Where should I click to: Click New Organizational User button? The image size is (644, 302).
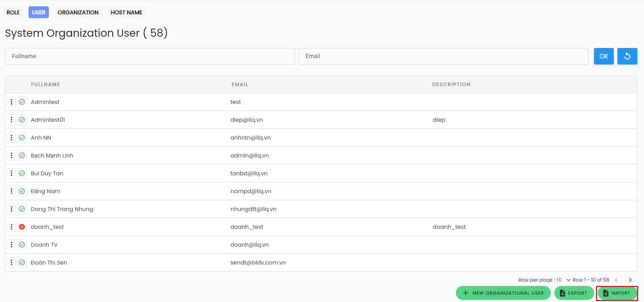pos(503,293)
